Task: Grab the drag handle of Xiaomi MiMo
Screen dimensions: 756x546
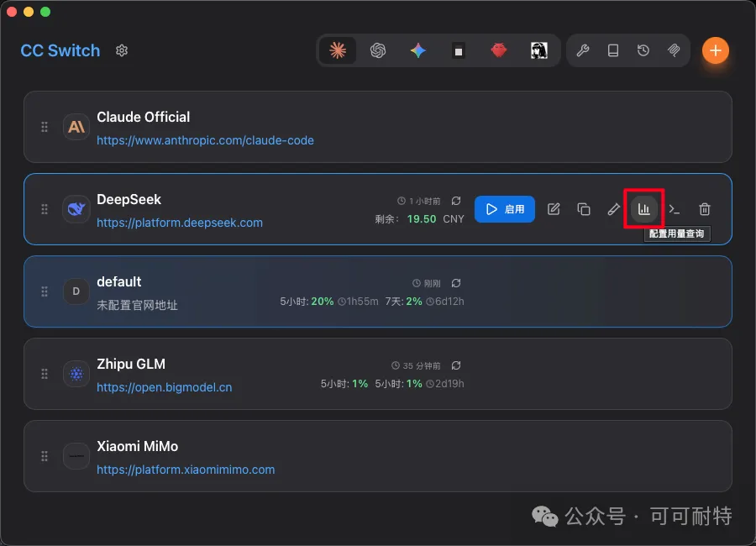Action: (x=45, y=456)
